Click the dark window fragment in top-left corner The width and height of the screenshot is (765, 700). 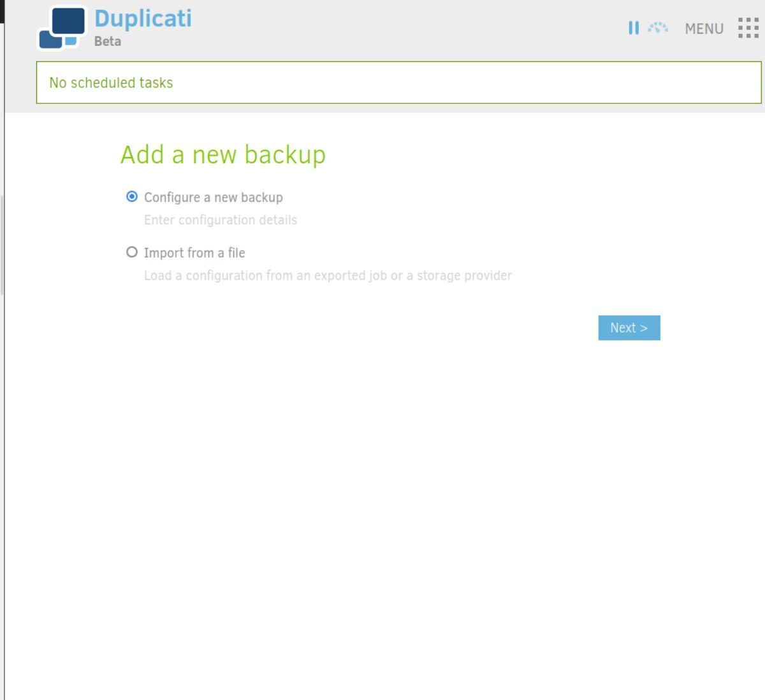click(x=2, y=11)
